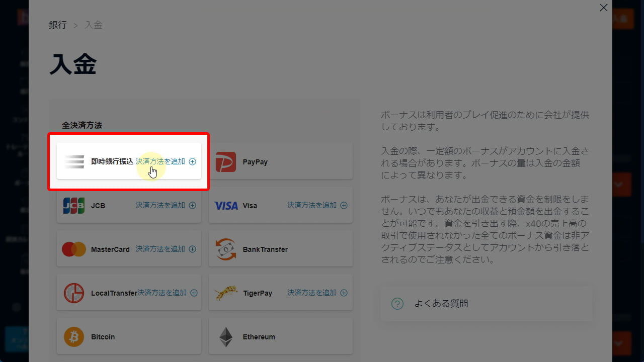Viewport: 644px width, 362px height.
Task: Go to 銀行 in the breadcrumb
Action: [x=58, y=25]
